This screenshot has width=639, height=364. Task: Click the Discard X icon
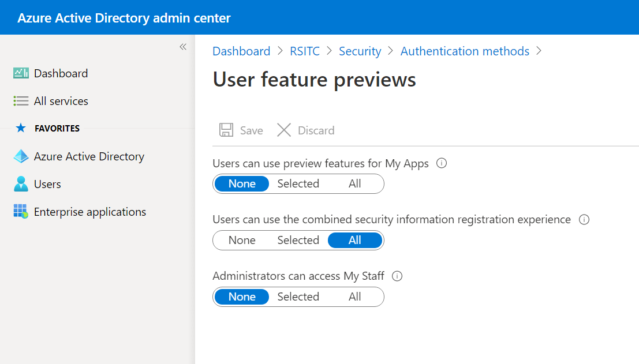[284, 130]
